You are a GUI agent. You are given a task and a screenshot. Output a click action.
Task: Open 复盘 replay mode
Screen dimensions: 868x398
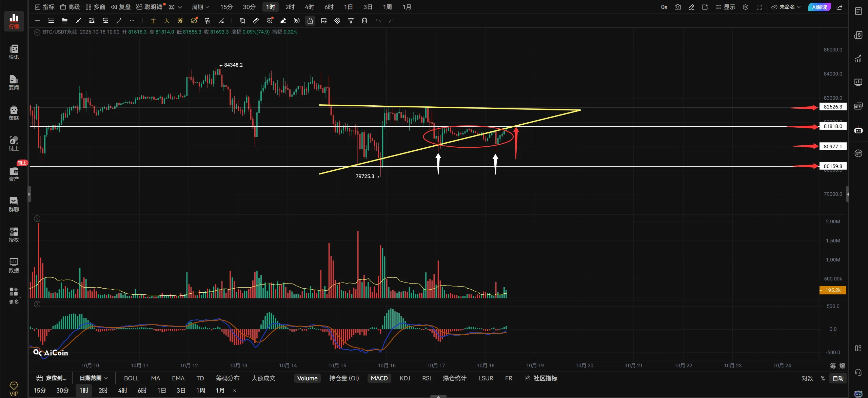click(121, 7)
